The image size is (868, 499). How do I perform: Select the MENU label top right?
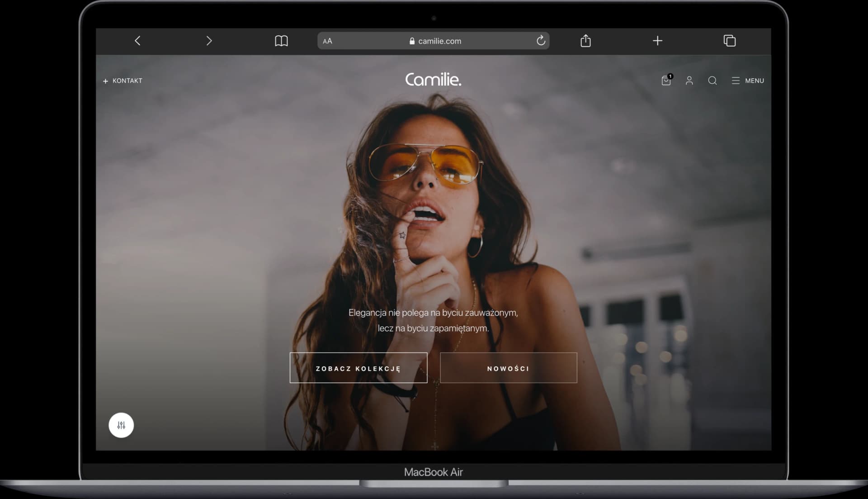754,81
